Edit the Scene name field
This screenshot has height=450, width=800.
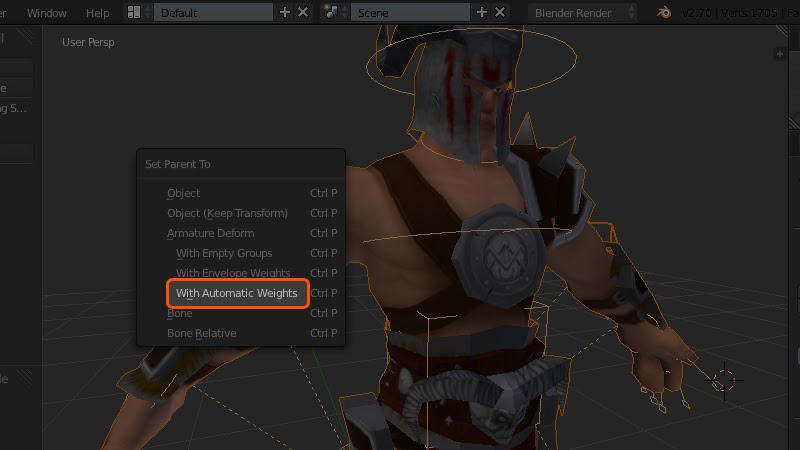[x=410, y=12]
